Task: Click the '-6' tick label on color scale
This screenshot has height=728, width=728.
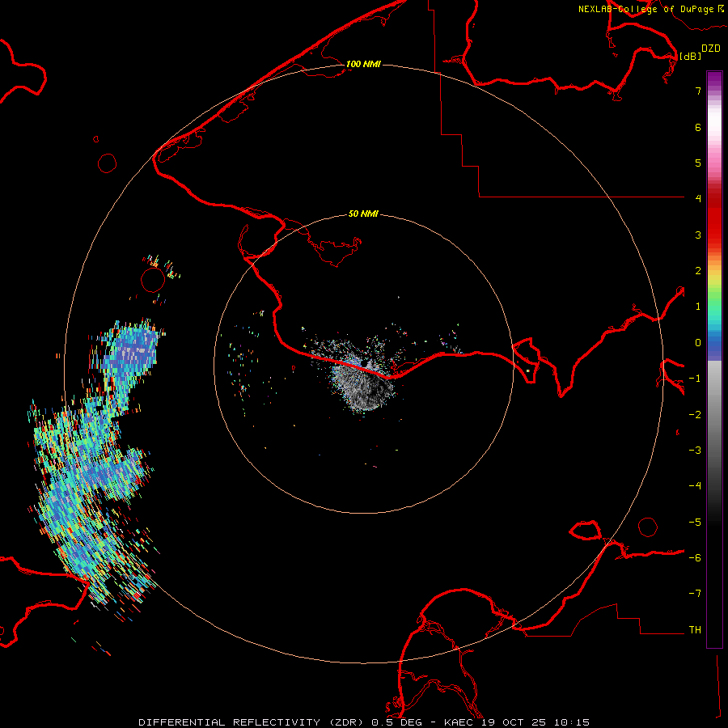Action: (695, 558)
